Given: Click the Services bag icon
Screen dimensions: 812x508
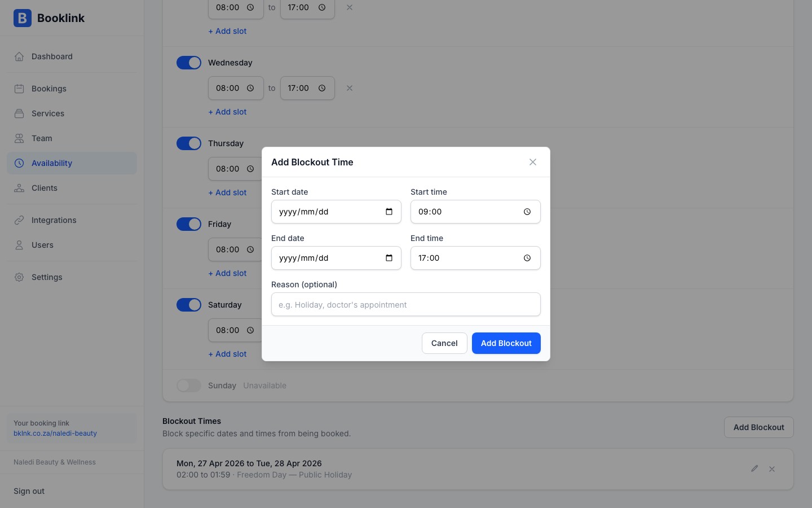Looking at the screenshot, I should pos(19,113).
